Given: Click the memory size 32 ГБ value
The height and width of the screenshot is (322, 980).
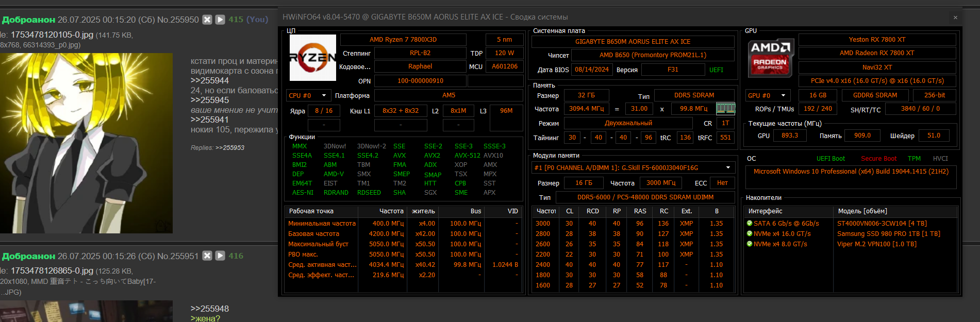Looking at the screenshot, I should [586, 95].
